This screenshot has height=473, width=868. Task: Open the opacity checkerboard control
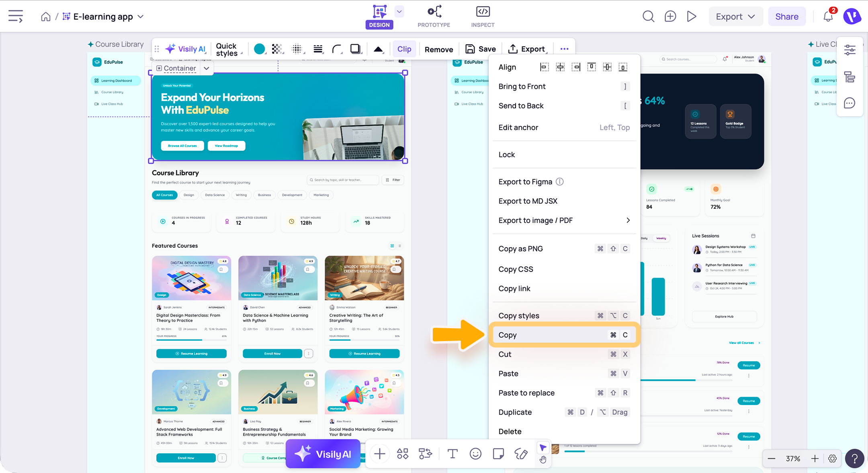point(277,49)
